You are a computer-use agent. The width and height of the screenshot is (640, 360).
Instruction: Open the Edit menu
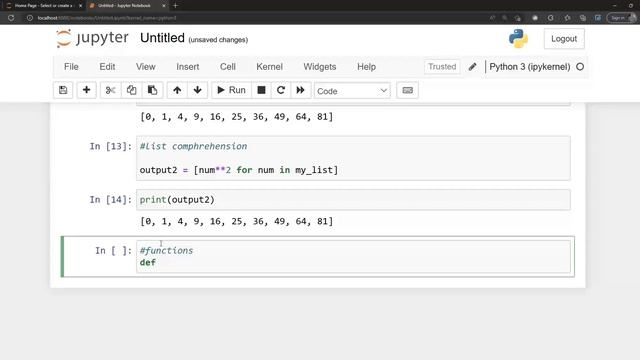click(x=107, y=67)
